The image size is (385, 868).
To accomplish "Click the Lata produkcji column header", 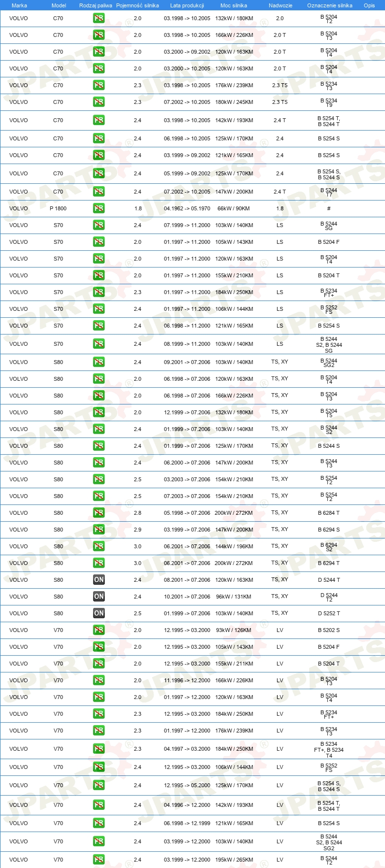I will 187,5.
